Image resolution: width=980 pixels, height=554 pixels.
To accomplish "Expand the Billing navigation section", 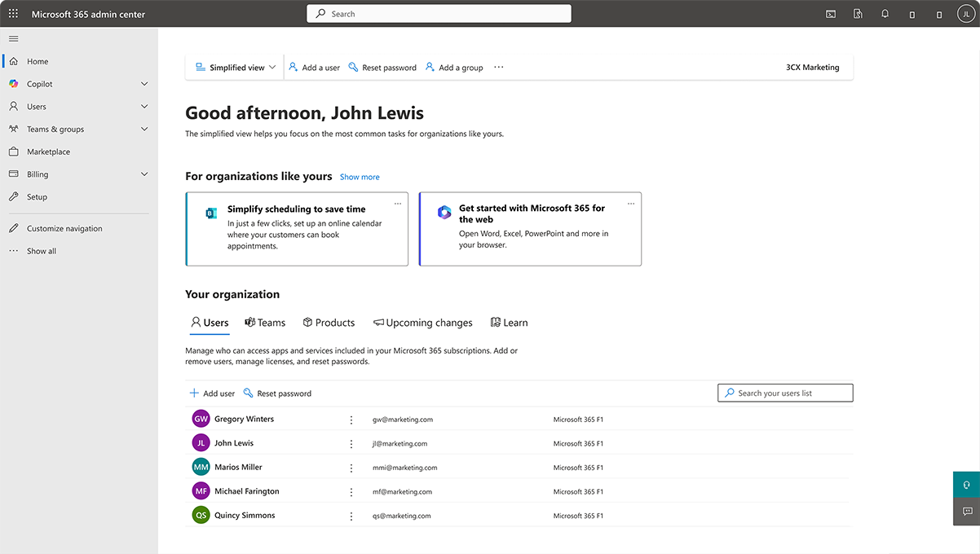I will click(x=144, y=174).
